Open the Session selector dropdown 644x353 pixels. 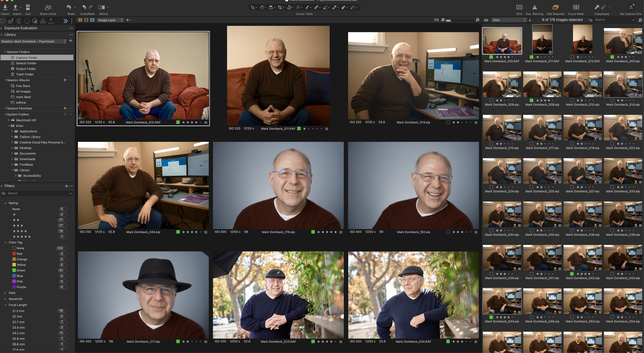click(34, 41)
